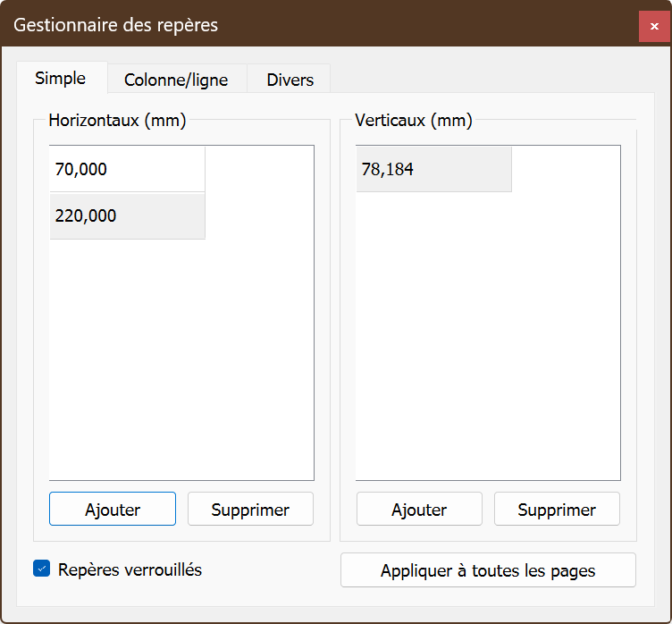
Task: Click the Horizontaux (mm) group label
Action: (x=117, y=120)
